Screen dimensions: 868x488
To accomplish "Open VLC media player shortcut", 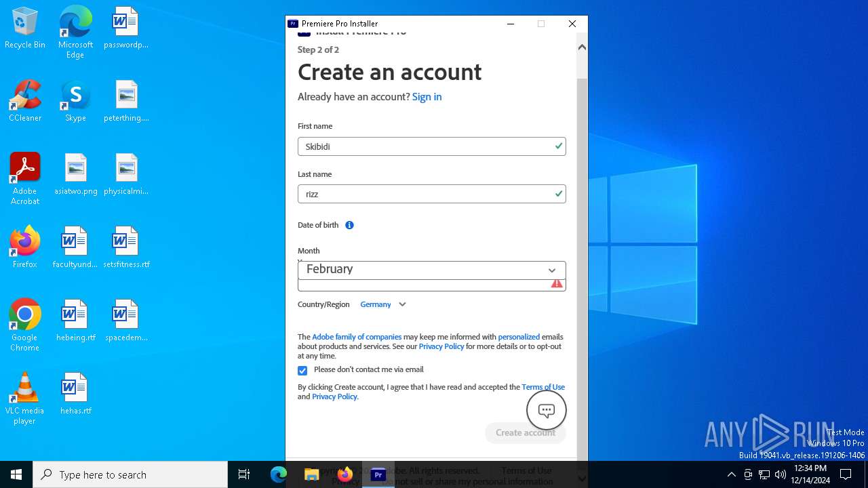I will [x=25, y=399].
